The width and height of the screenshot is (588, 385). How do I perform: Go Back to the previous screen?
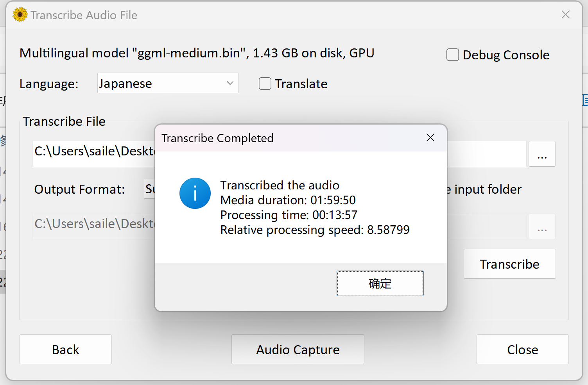(66, 349)
